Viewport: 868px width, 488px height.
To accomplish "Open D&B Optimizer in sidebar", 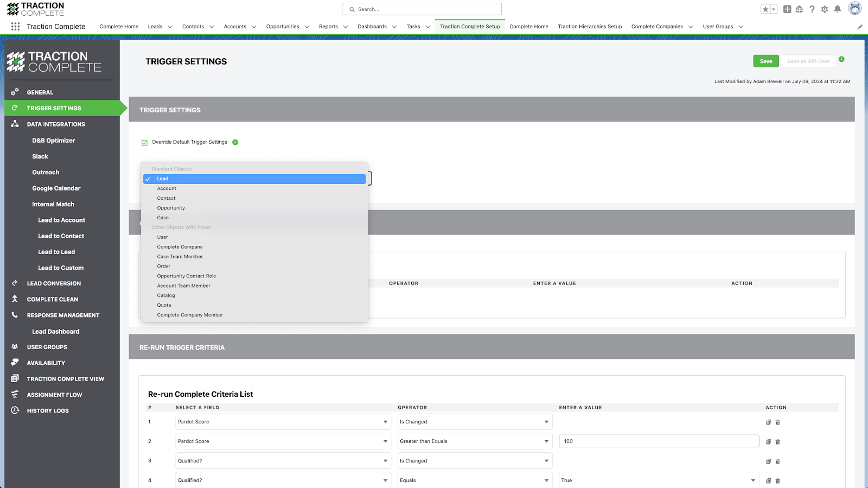I will (x=54, y=141).
